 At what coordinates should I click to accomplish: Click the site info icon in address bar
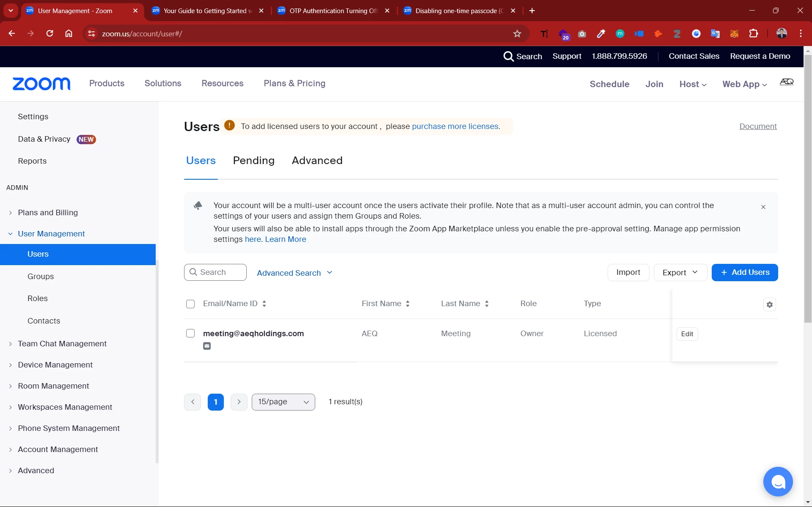point(91,34)
